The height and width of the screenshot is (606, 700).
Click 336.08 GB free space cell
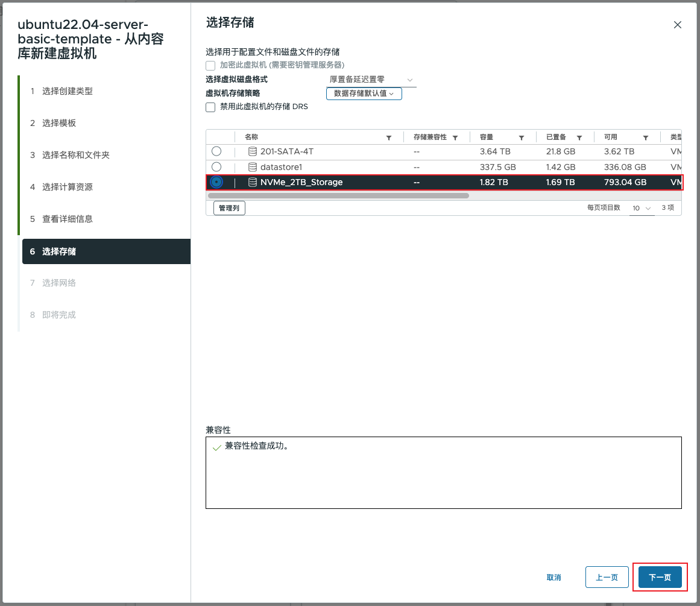625,167
